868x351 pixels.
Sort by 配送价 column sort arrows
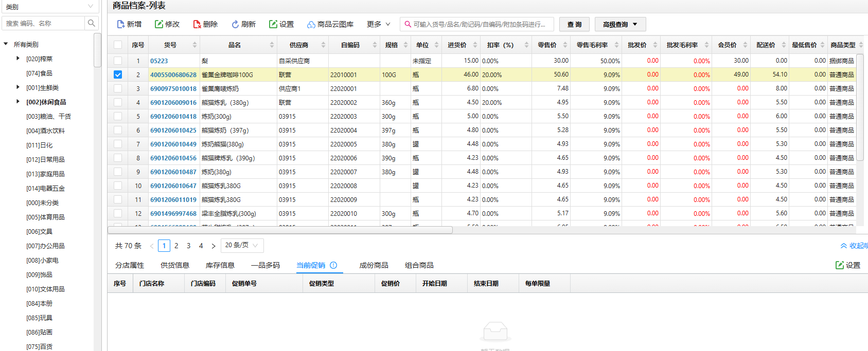[x=784, y=45]
